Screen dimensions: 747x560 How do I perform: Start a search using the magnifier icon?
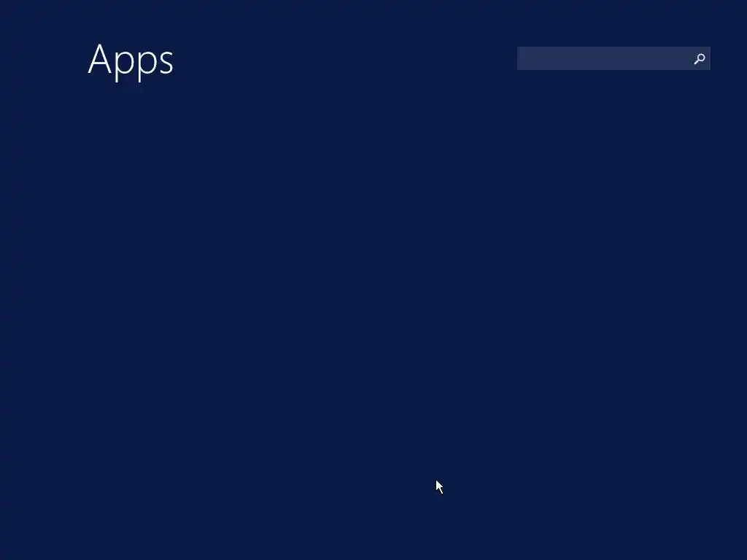point(700,58)
